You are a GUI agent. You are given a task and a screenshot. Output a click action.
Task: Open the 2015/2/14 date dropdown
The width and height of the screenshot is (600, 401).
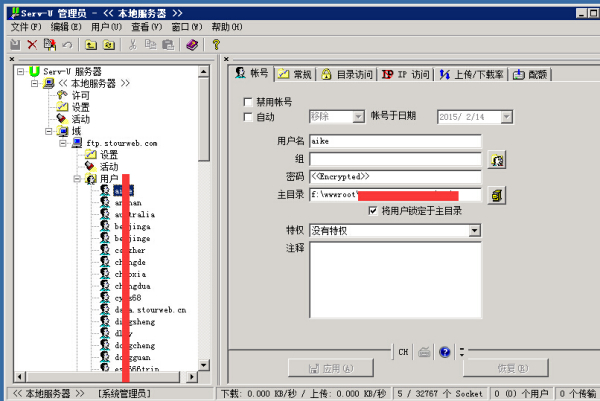[507, 117]
